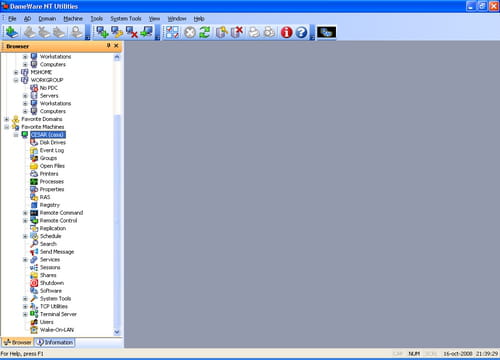The height and width of the screenshot is (360, 500).
Task: Expand the Favorite Domains node
Action: point(6,119)
